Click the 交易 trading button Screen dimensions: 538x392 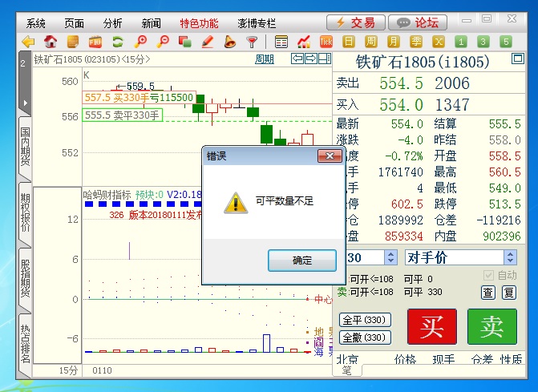click(x=355, y=22)
